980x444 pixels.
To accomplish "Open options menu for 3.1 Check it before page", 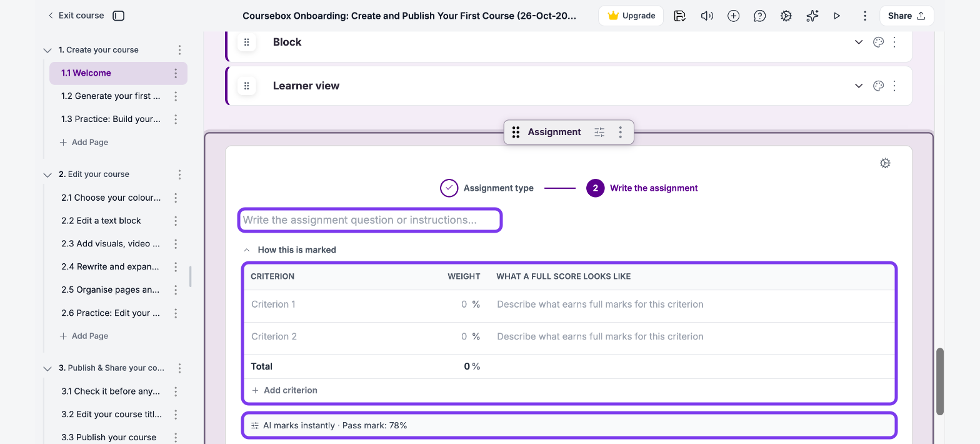I will [176, 391].
